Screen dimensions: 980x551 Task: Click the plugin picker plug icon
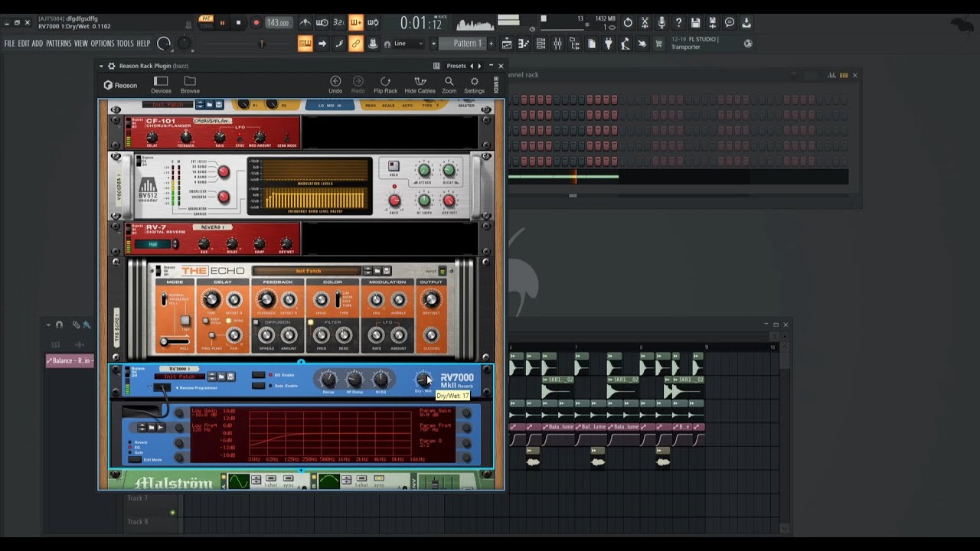coord(609,44)
